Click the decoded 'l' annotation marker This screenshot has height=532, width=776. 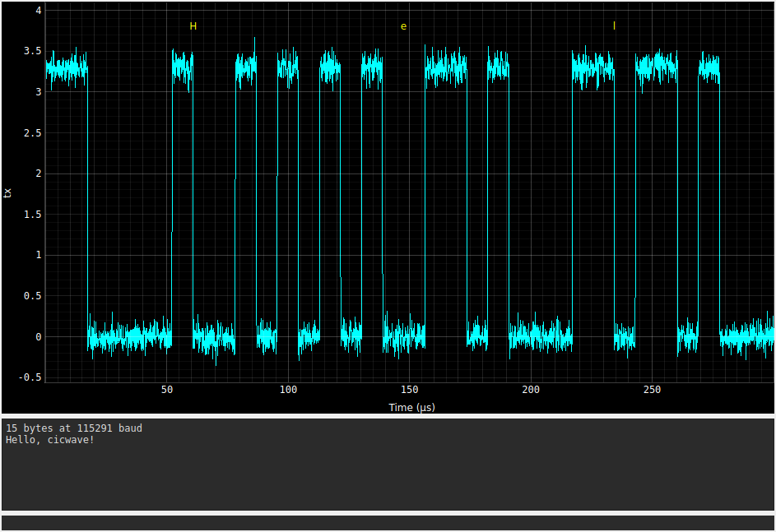pos(614,25)
